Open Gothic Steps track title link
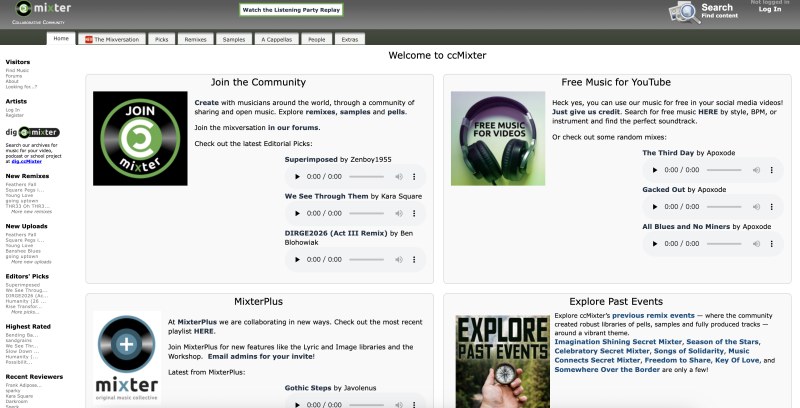Screen dimensions: 800x408 [308, 388]
